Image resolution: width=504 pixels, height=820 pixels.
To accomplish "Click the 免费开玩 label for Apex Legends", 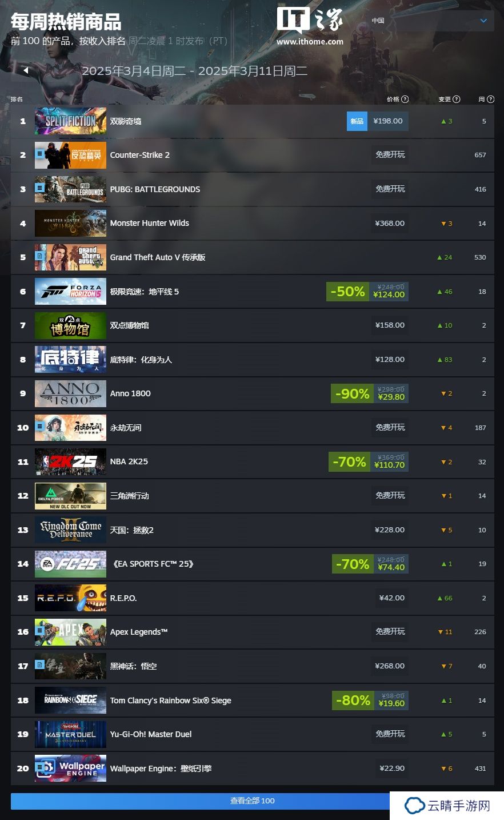I will click(390, 631).
